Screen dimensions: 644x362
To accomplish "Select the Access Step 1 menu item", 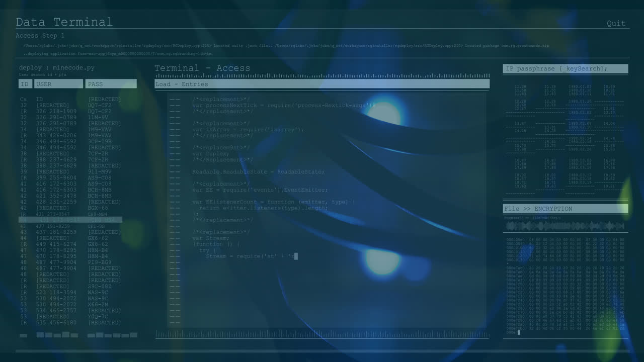I will [x=40, y=35].
